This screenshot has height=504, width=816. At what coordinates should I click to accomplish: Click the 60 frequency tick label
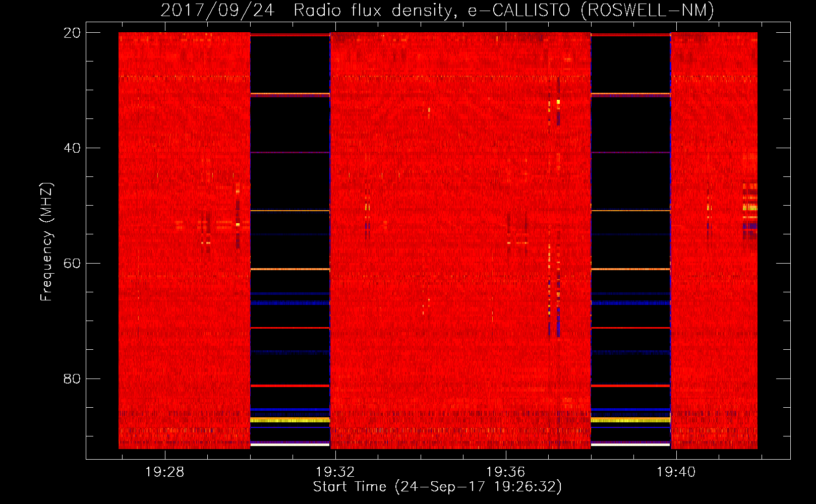point(72,264)
